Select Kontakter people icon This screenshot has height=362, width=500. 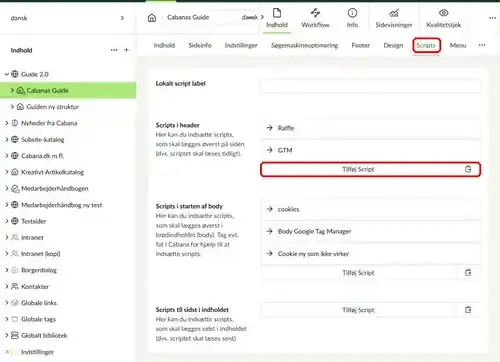(x=15, y=286)
